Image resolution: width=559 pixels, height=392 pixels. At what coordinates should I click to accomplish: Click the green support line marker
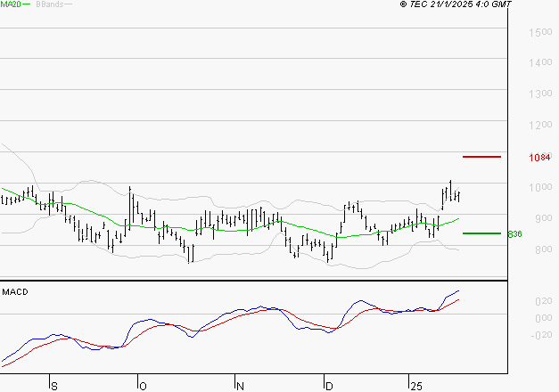481,233
